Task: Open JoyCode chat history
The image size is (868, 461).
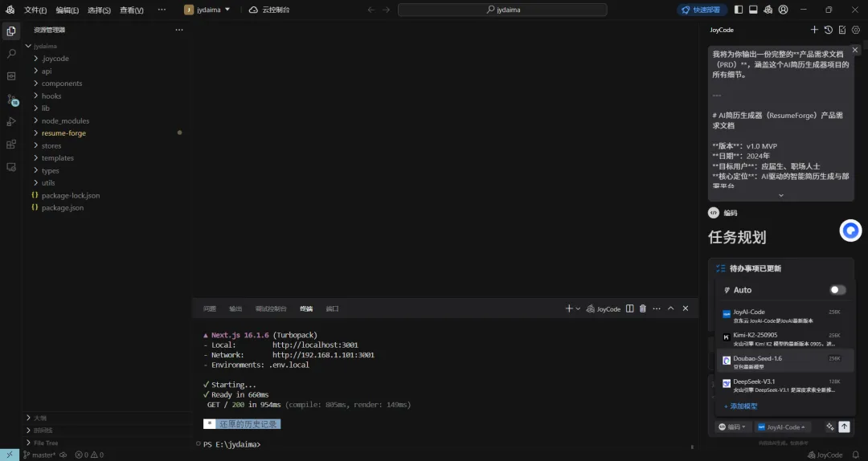Action: pyautogui.click(x=828, y=30)
